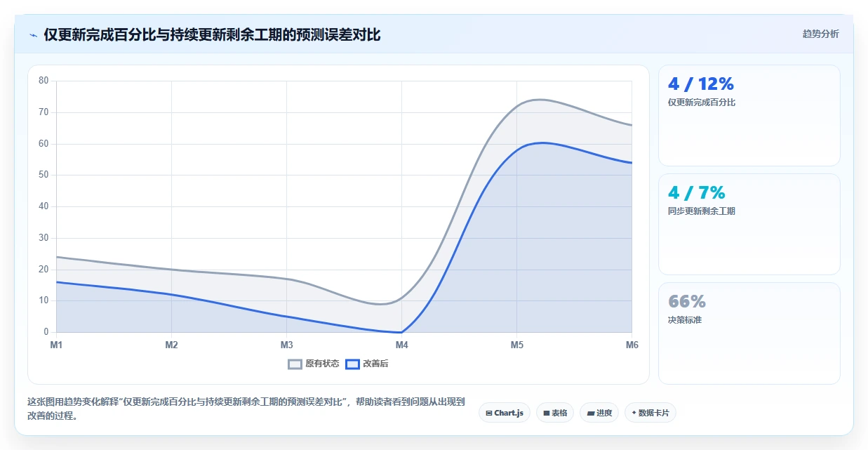Screen dimensions: 868x450
Task: Click the blue line end point at M6
Action: tap(632, 163)
